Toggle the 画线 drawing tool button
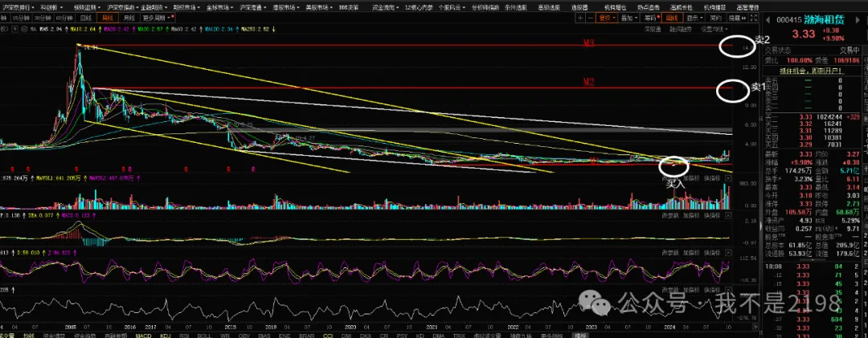This screenshot has width=868, height=338. click(x=673, y=18)
